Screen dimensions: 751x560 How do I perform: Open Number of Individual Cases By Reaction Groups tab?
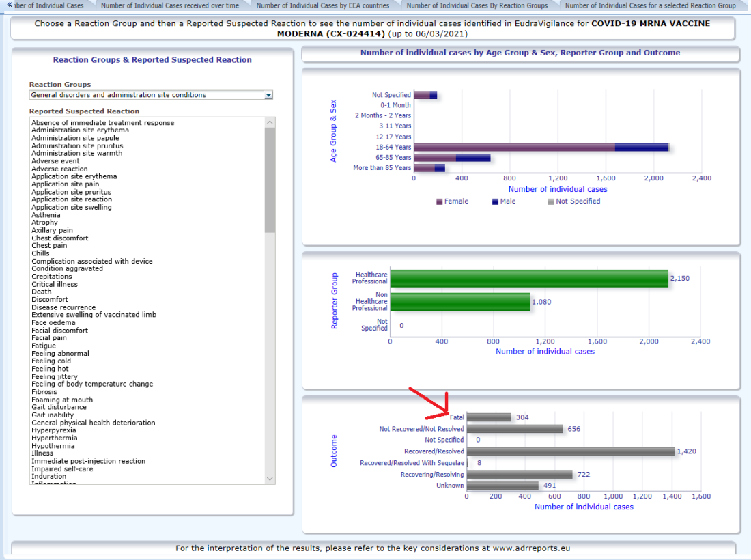coord(477,5)
